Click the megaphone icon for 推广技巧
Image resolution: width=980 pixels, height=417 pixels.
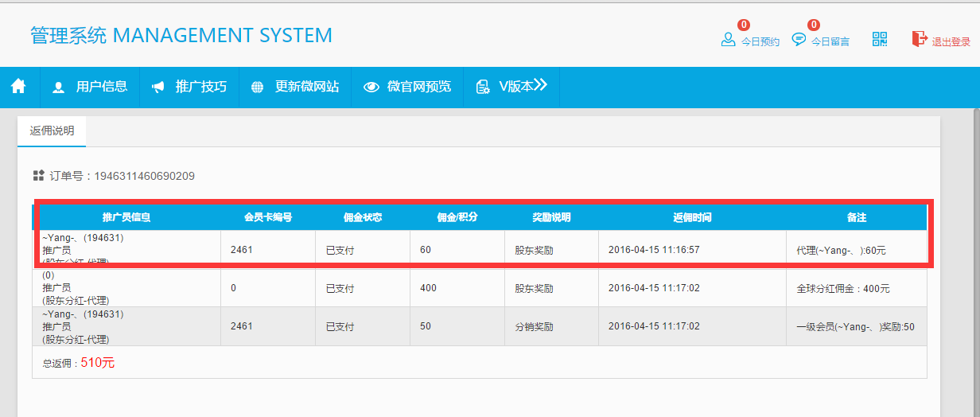click(x=158, y=87)
